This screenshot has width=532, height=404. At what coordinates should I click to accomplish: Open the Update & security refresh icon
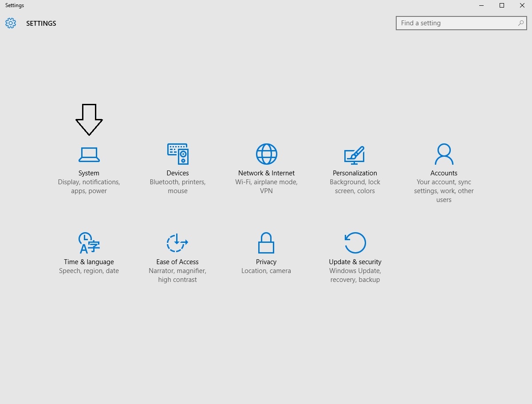pos(355,243)
